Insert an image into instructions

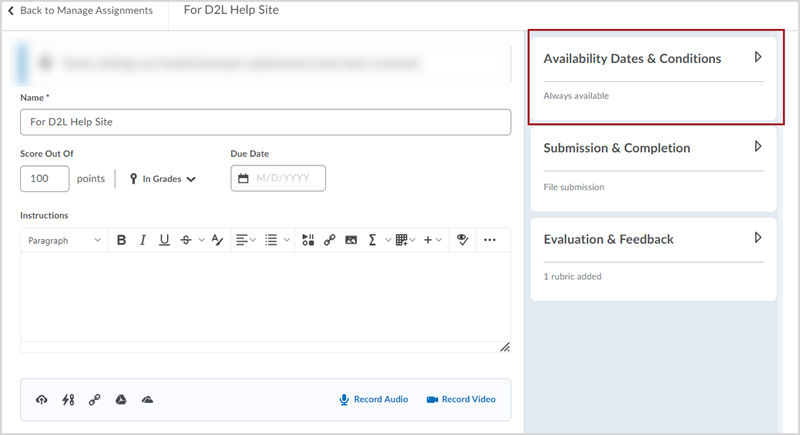[351, 240]
